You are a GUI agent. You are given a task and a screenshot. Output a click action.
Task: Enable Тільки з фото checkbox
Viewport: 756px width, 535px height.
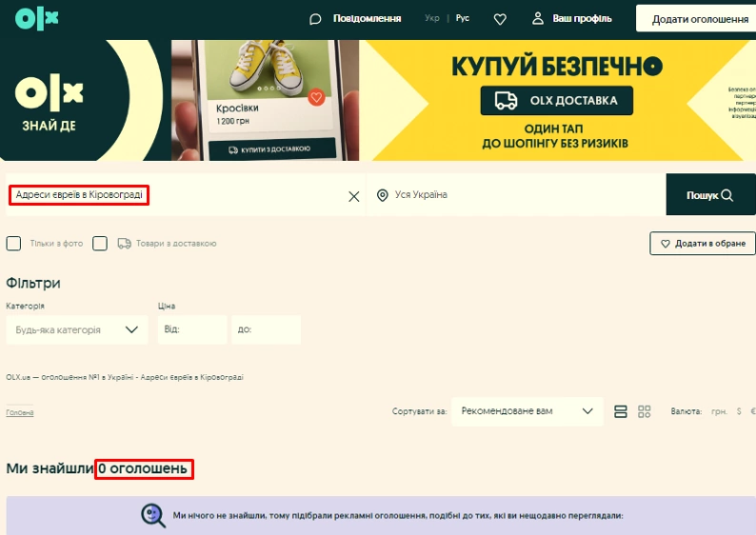(x=13, y=244)
